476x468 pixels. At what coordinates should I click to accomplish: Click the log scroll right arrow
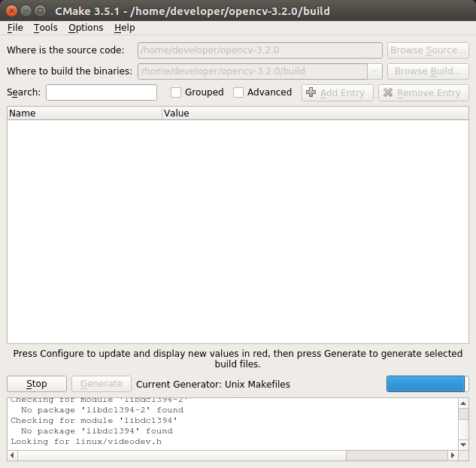tap(453, 455)
